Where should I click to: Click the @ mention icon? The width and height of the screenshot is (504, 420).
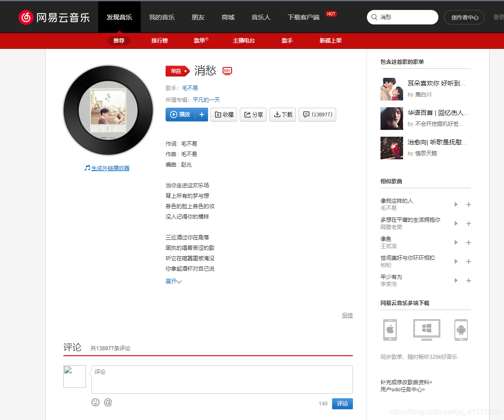point(108,402)
